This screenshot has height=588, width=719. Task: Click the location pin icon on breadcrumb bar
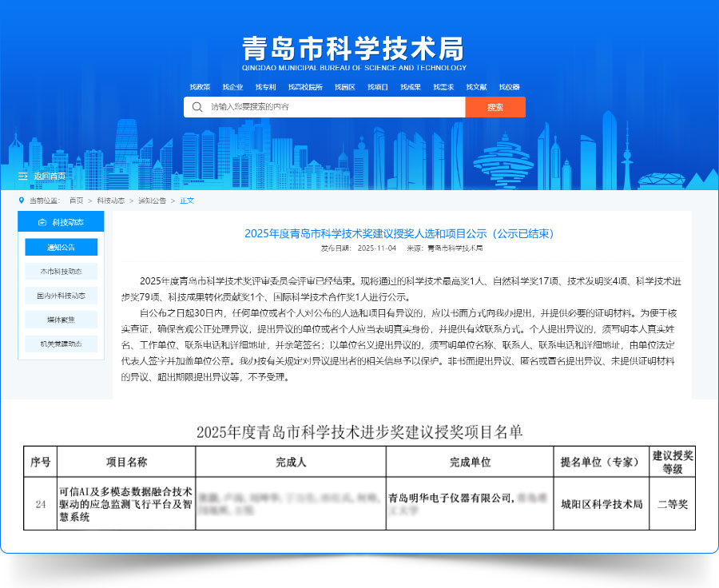(22, 201)
